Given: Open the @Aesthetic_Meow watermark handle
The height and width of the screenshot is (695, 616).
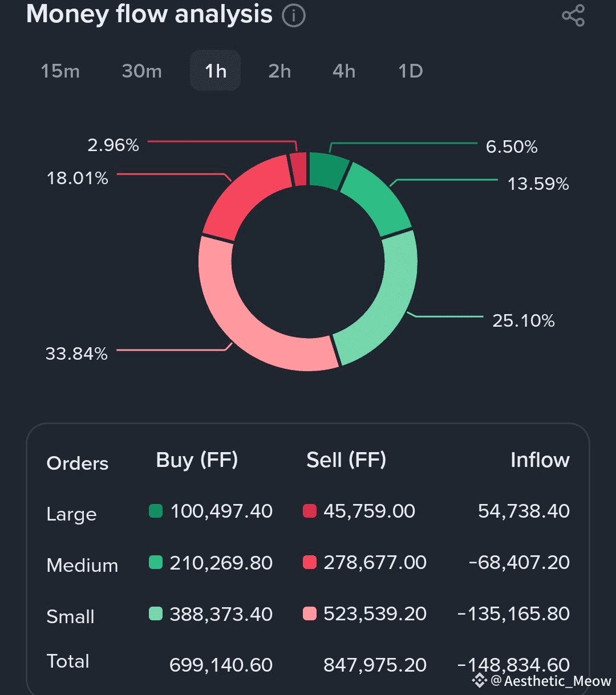Looking at the screenshot, I should coord(551,681).
